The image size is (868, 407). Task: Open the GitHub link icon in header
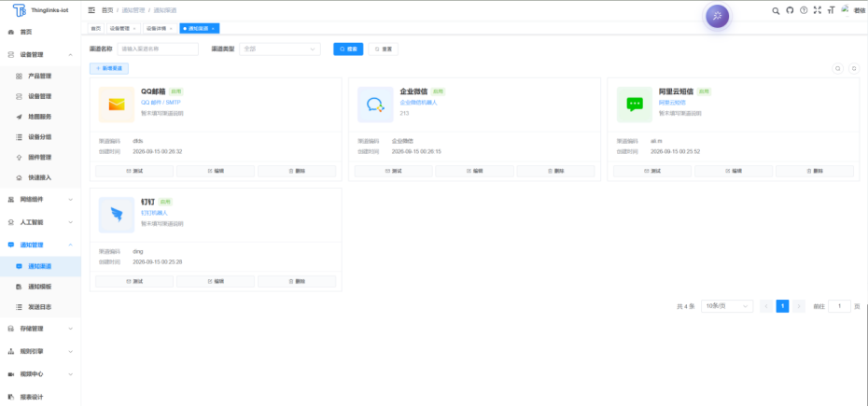(x=790, y=10)
